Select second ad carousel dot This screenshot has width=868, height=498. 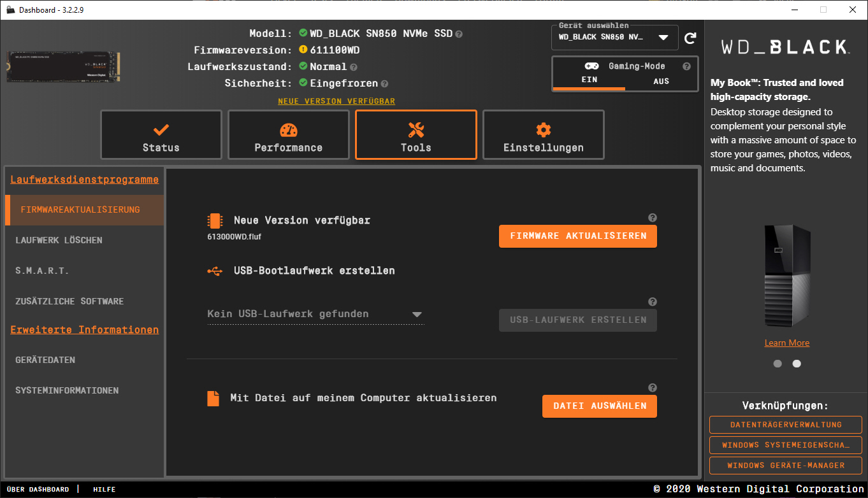coord(797,364)
